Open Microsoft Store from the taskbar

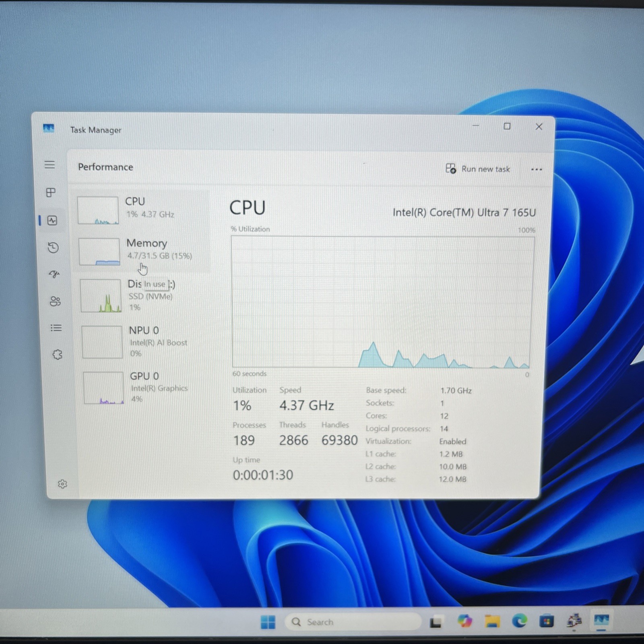pyautogui.click(x=547, y=621)
